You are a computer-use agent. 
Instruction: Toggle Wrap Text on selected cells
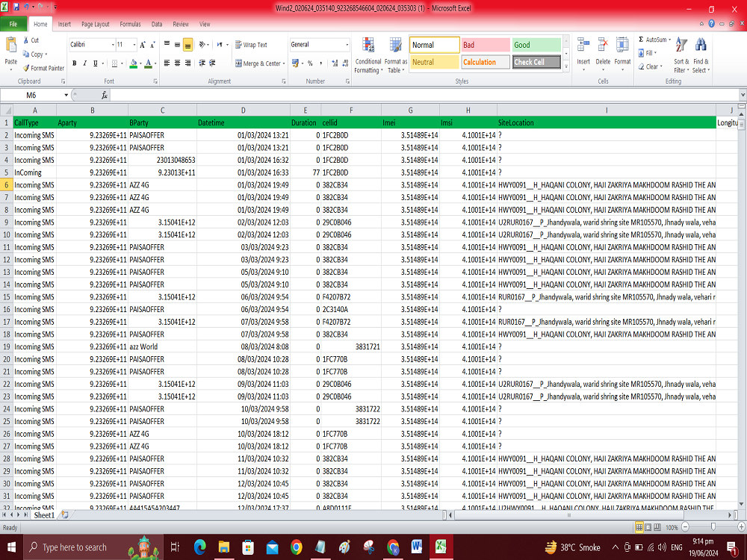point(251,44)
